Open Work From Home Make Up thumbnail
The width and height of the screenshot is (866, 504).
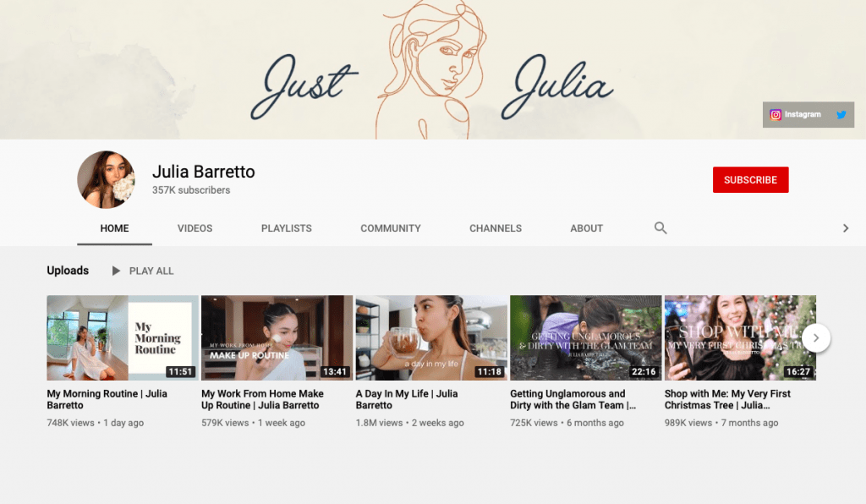tap(277, 338)
